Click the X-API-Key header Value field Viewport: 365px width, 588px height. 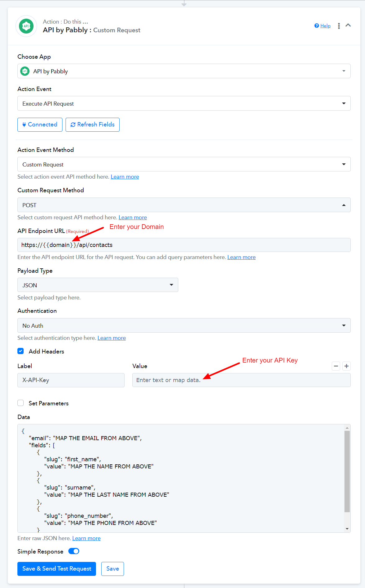241,380
